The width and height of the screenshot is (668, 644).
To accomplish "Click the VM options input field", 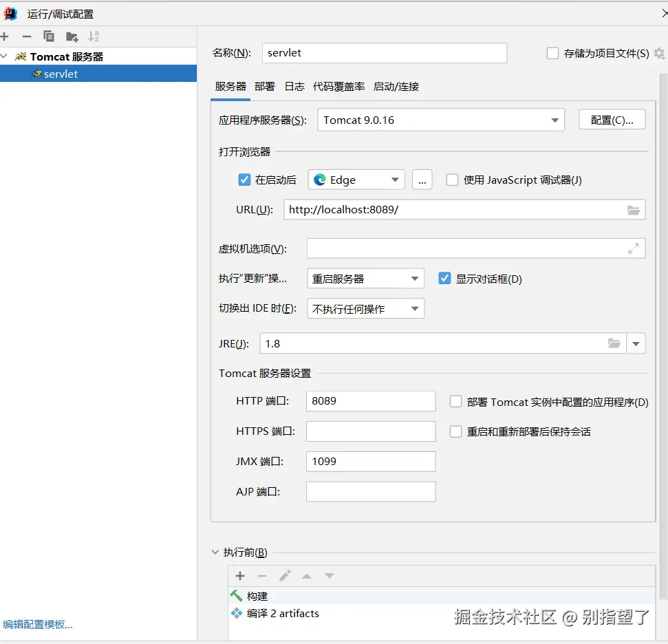I will (x=476, y=248).
